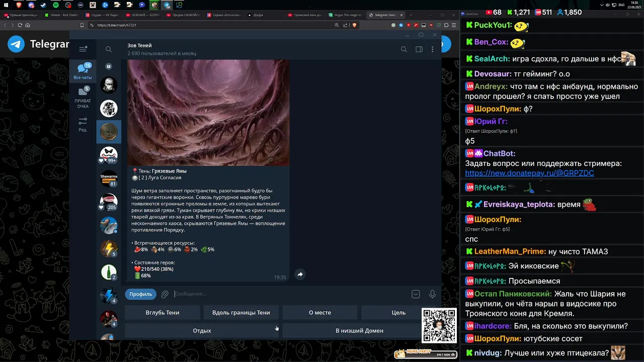644x362 pixels.
Task: Open the archived chats icon above the avatars
Action: [x=109, y=66]
